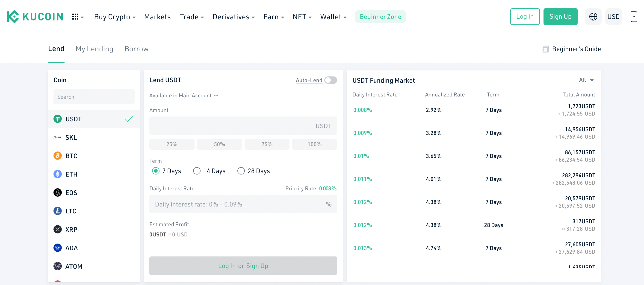Image resolution: width=644 pixels, height=285 pixels.
Task: Click the USDT coin icon
Action: 57,119
